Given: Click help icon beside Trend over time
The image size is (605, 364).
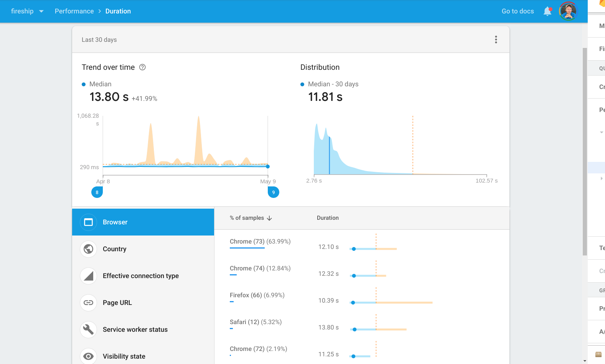Looking at the screenshot, I should [142, 68].
